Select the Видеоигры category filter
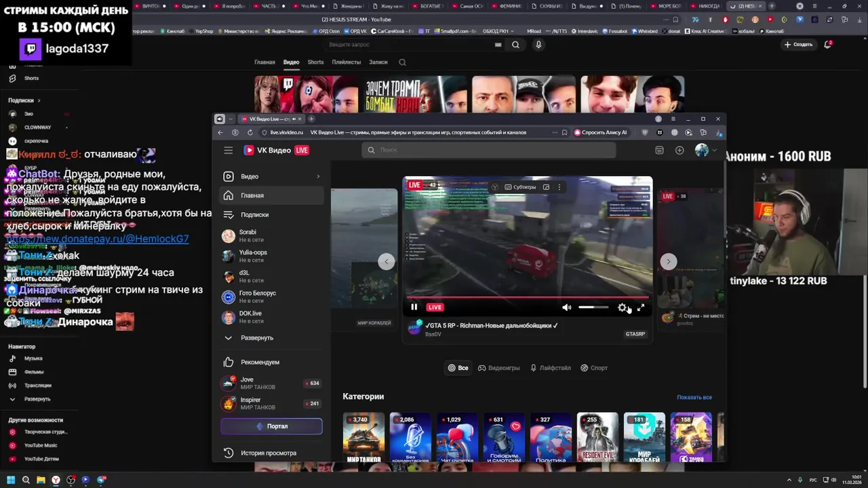Image resolution: width=868 pixels, height=488 pixels. (498, 368)
